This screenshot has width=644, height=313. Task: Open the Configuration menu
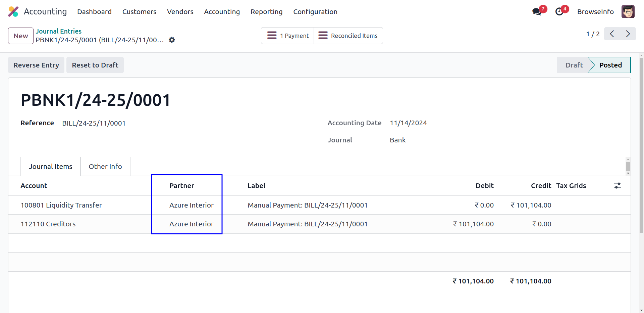click(315, 12)
